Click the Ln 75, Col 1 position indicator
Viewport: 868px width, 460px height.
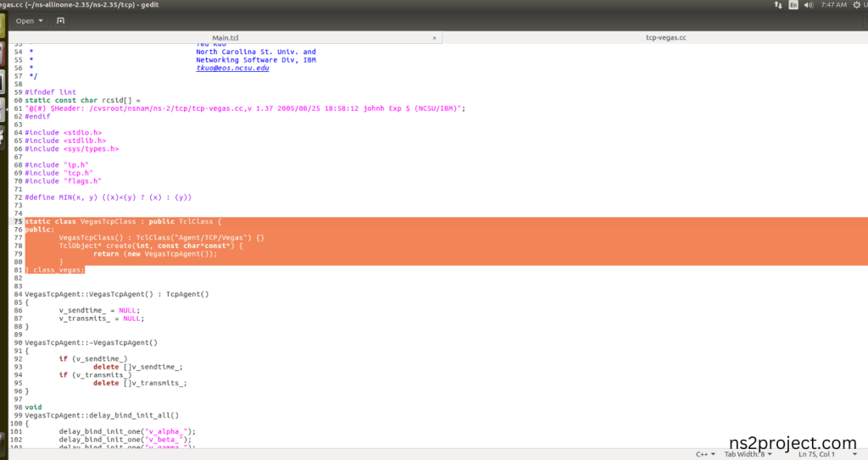pos(816,454)
